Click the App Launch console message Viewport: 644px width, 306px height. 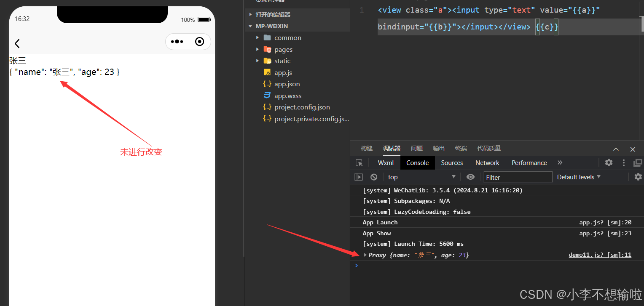[x=380, y=222]
